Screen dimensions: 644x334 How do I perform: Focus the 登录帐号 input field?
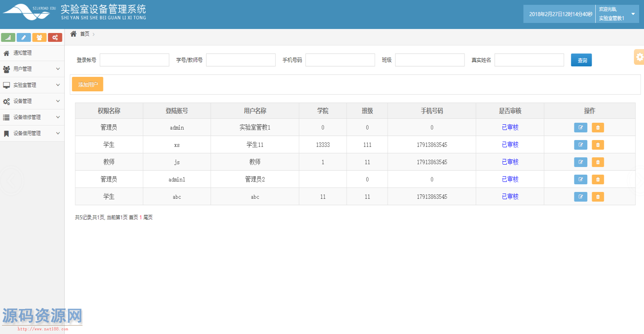coord(134,60)
